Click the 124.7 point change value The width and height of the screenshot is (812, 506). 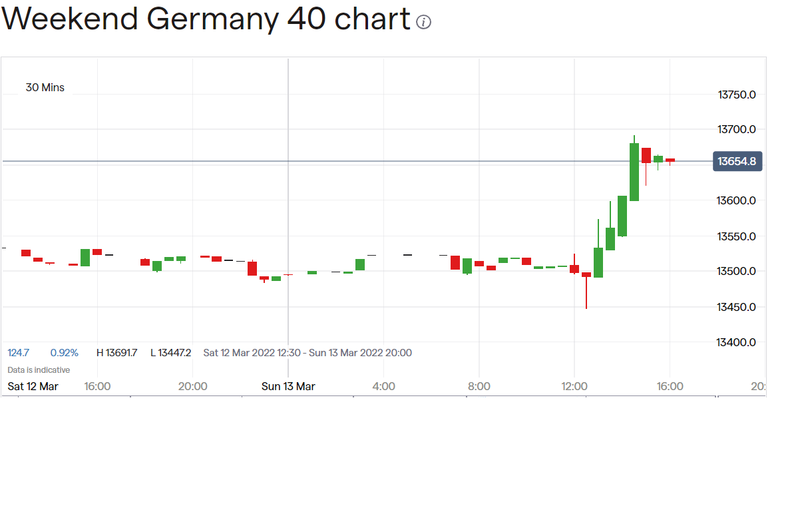[x=19, y=353]
